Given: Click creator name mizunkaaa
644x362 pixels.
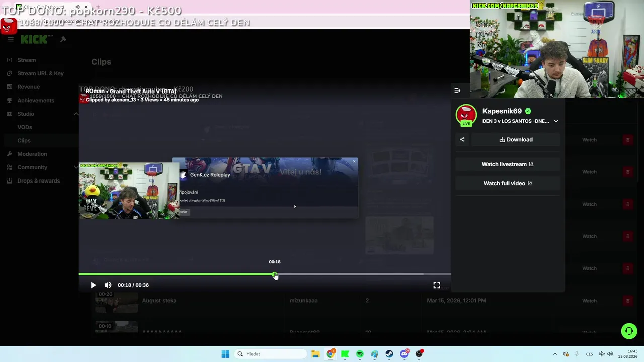Looking at the screenshot, I should tap(303, 301).
